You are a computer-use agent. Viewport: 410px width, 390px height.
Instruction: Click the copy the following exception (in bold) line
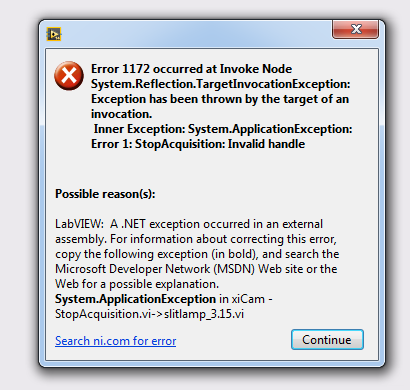[x=197, y=254]
